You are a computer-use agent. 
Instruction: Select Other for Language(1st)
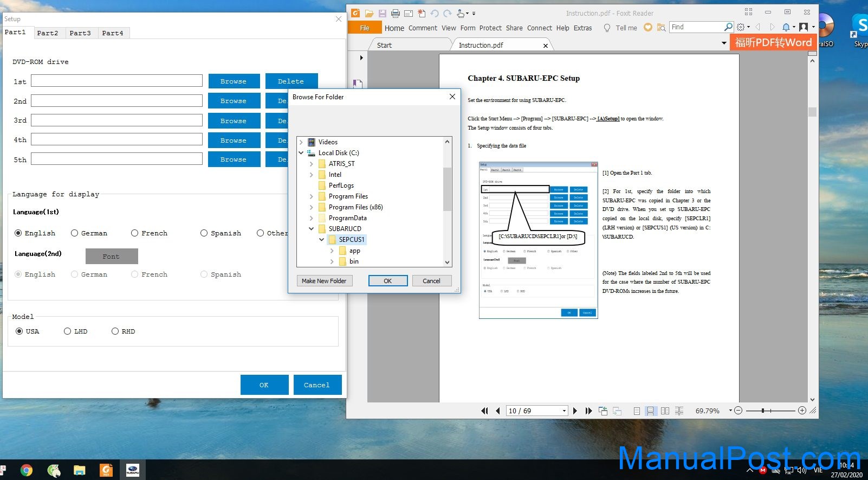pyautogui.click(x=261, y=233)
